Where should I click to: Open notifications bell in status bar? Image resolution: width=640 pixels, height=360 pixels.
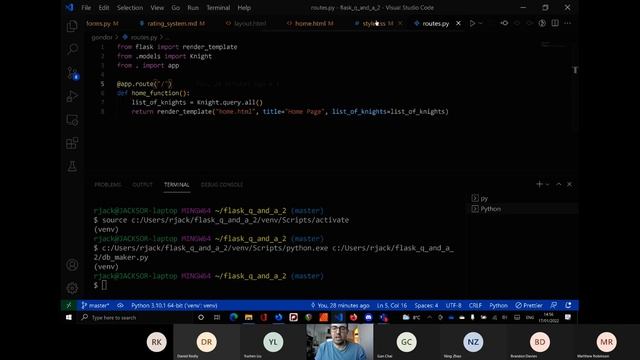click(568, 305)
